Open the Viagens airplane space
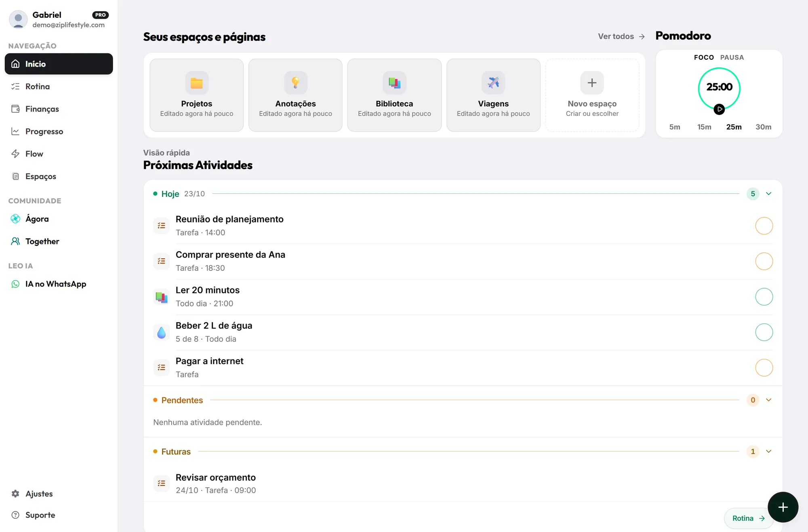 [493, 95]
